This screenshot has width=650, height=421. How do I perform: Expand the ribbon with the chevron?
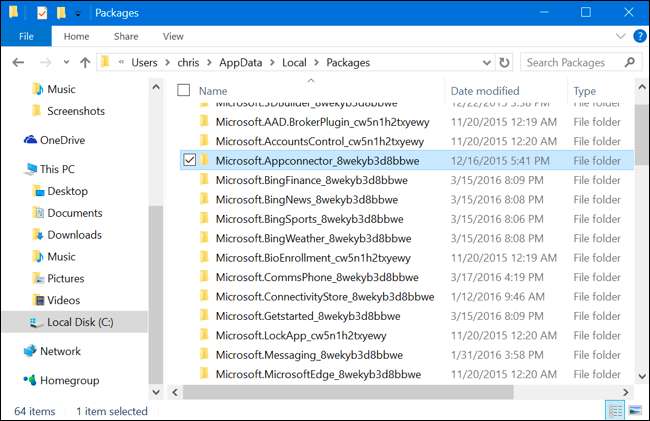point(621,36)
